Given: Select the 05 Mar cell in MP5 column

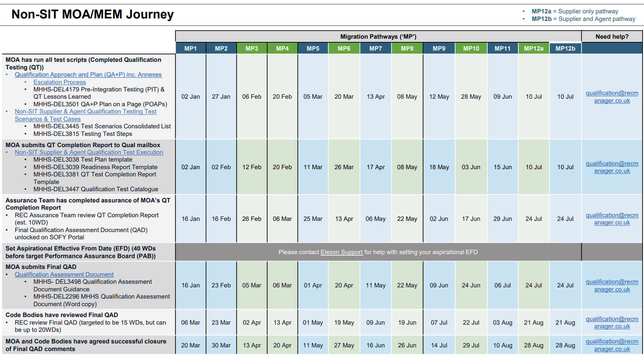Looking at the screenshot, I should tap(313, 97).
